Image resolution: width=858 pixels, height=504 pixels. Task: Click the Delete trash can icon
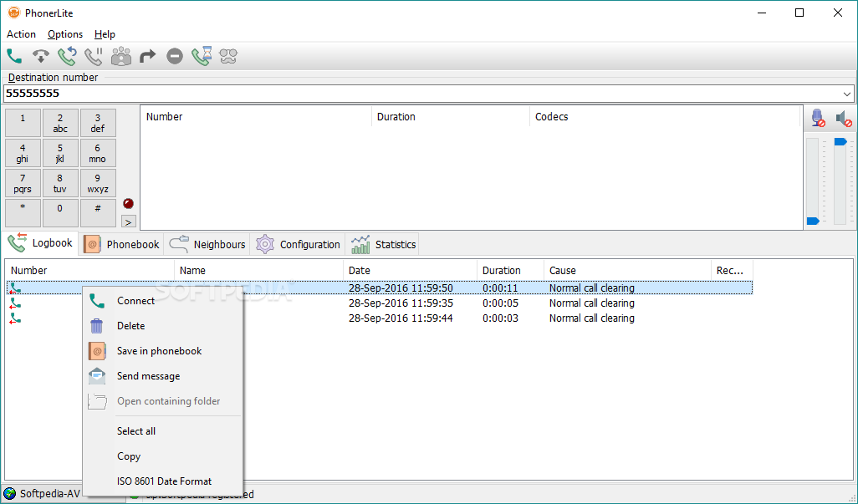[x=96, y=326]
